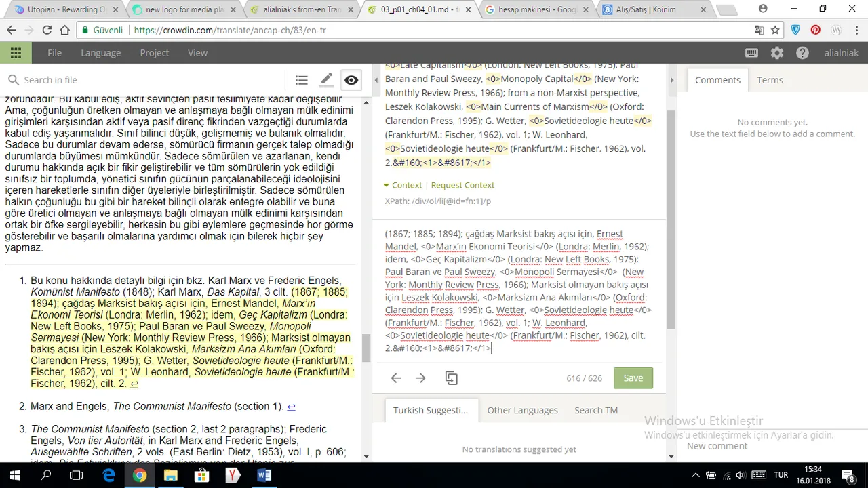Select the Turkish Suggestions tab

pos(430,410)
